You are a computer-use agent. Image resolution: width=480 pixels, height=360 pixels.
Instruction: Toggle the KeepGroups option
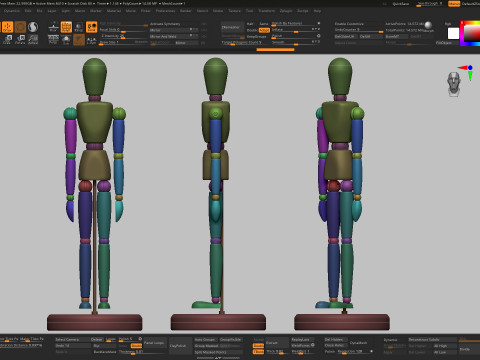pos(256,37)
